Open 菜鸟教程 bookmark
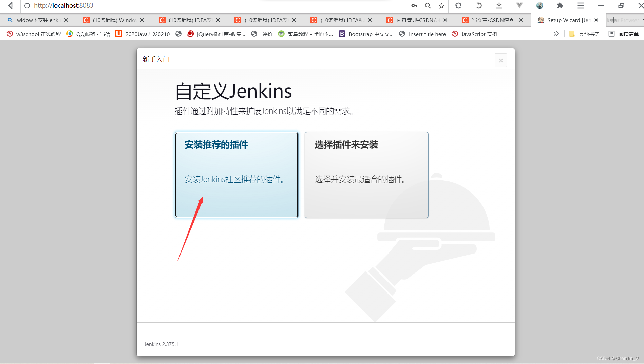 pos(305,34)
